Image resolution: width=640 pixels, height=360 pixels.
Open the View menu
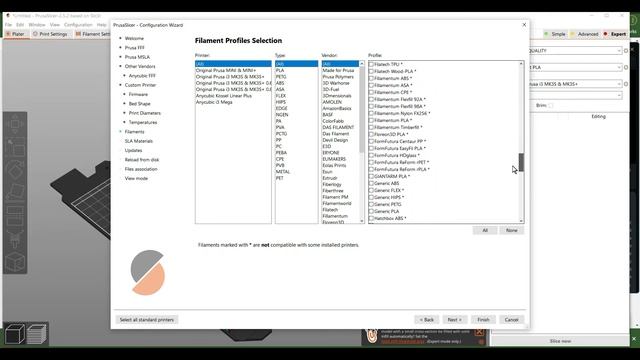coord(55,25)
